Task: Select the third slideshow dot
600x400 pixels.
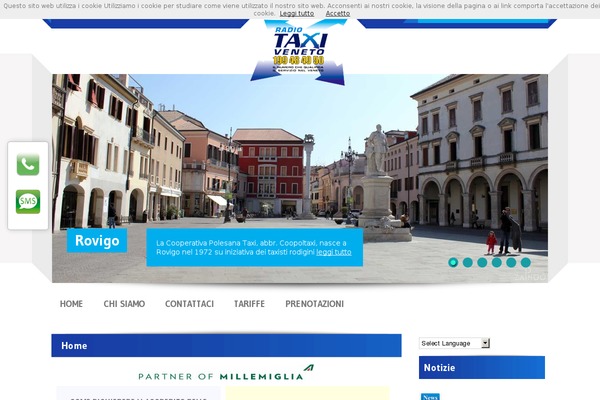Action: [482, 263]
